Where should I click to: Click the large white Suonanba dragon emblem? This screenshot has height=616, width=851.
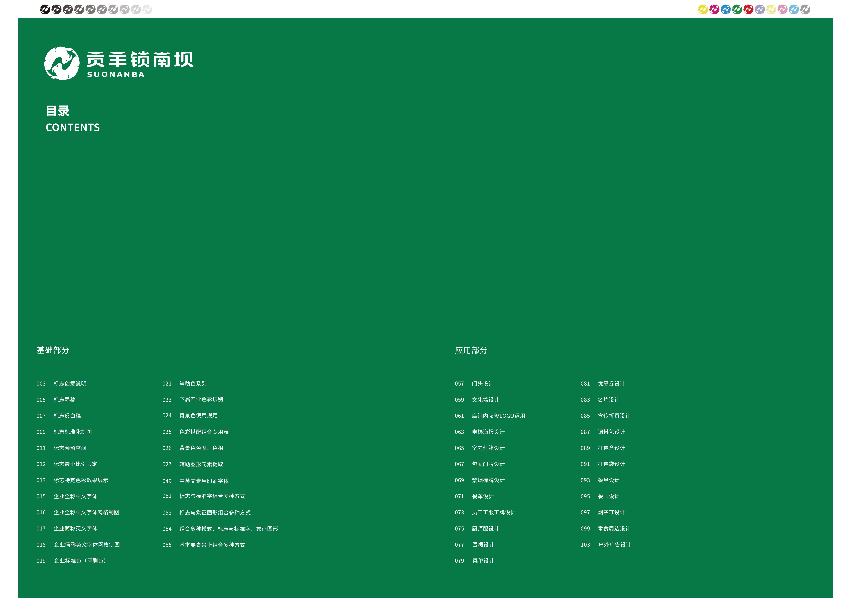tap(62, 63)
